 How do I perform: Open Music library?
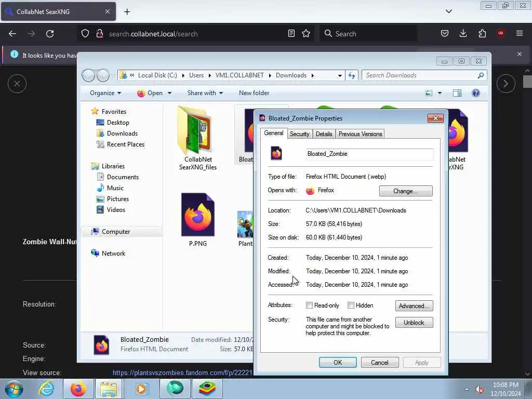pyautogui.click(x=115, y=188)
